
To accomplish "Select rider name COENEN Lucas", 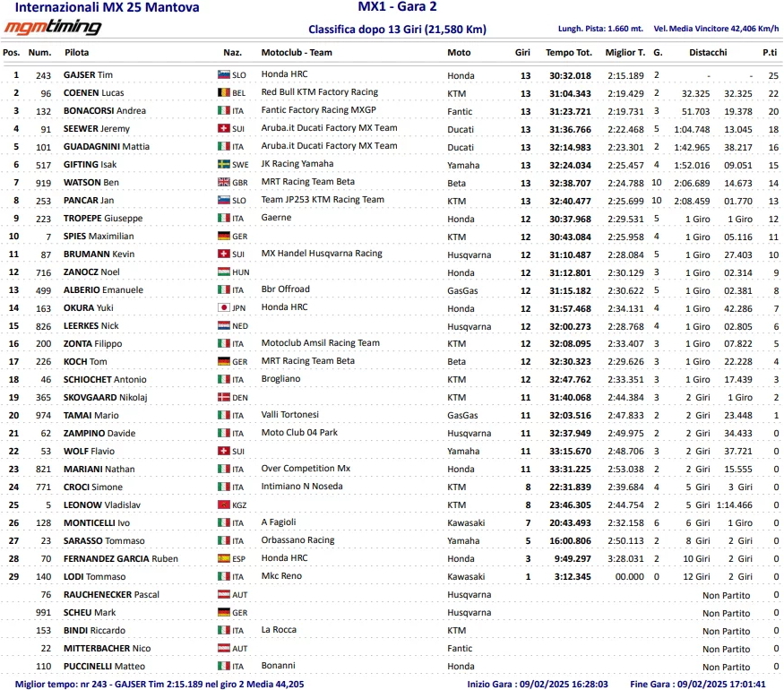I will [93, 93].
